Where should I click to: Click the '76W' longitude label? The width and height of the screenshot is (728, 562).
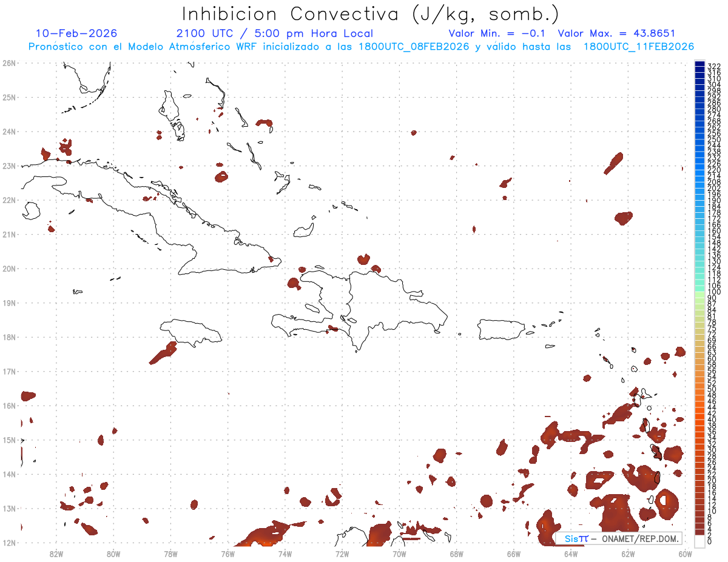[227, 553]
